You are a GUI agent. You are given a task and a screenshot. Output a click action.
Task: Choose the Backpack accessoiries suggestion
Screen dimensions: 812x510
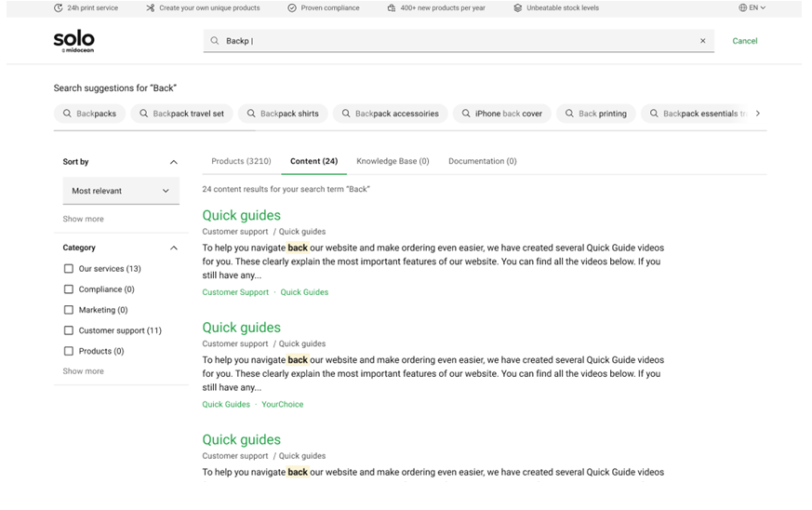click(x=391, y=114)
